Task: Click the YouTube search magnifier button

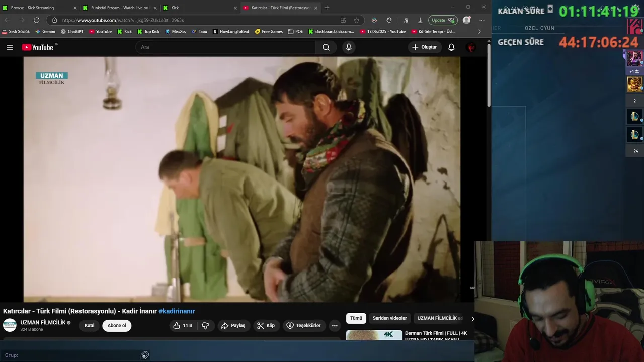Action: click(x=326, y=47)
